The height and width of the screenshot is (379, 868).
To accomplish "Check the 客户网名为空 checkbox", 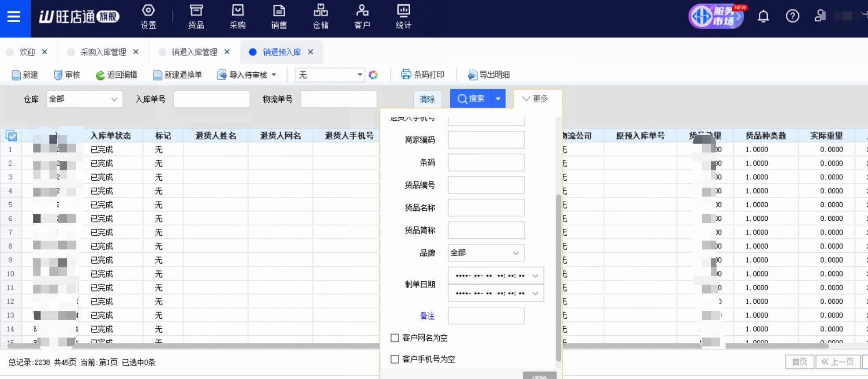I will coord(395,338).
